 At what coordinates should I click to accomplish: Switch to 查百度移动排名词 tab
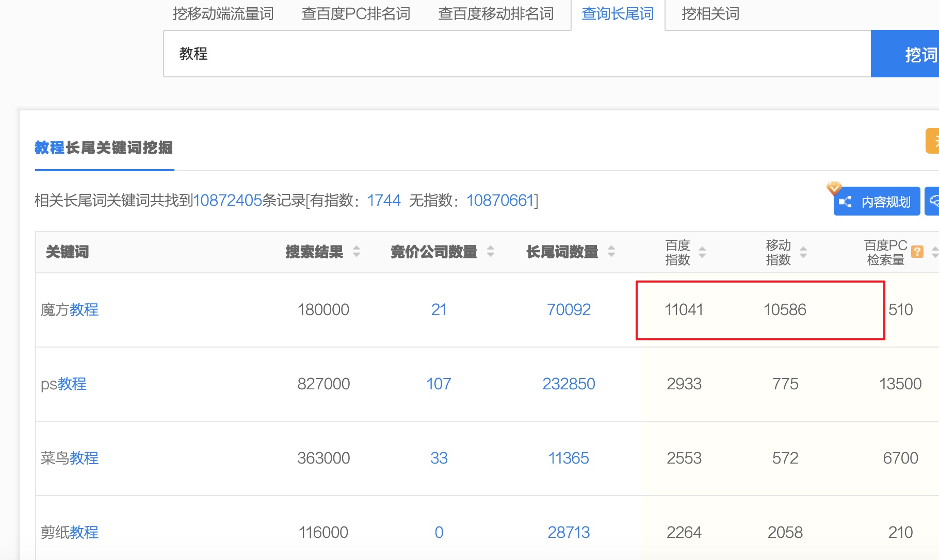[x=496, y=14]
